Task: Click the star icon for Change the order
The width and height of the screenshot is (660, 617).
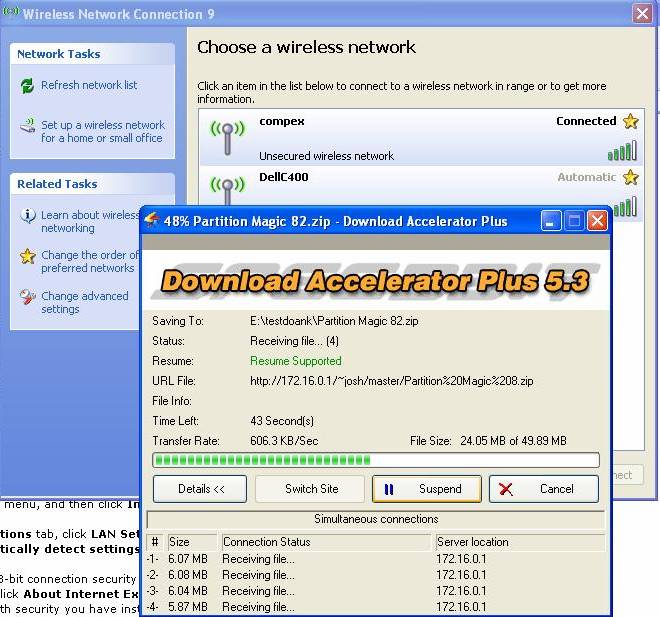Action: (x=28, y=256)
